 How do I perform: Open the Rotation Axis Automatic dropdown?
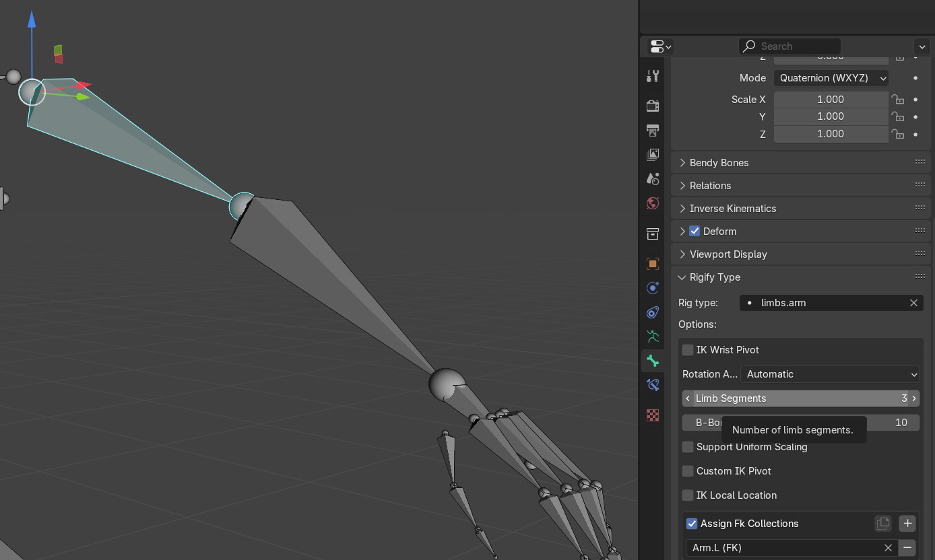[830, 374]
